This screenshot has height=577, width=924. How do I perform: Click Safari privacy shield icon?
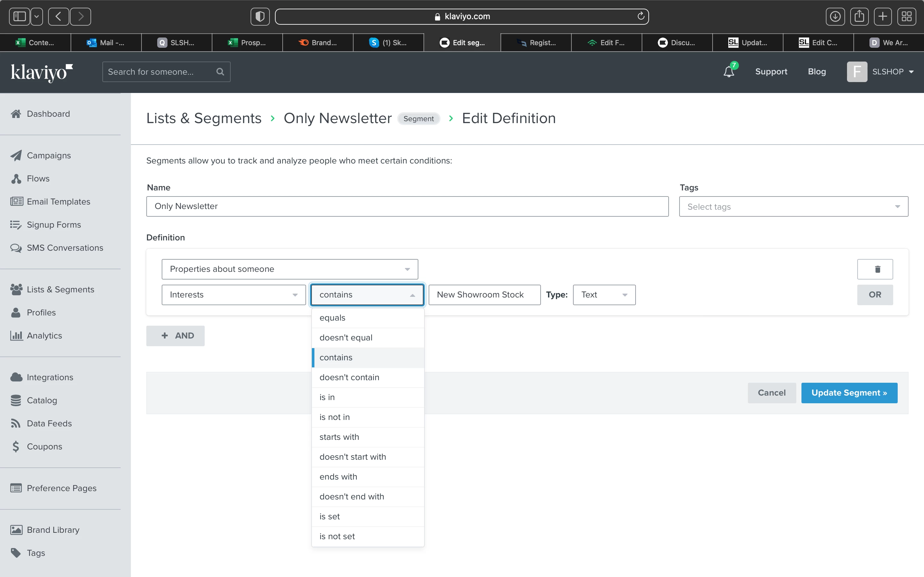pyautogui.click(x=260, y=16)
